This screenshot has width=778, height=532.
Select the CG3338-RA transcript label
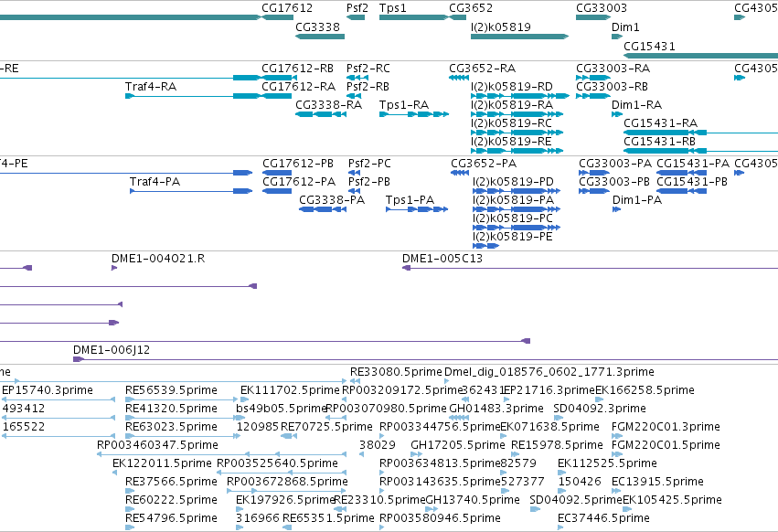328,105
